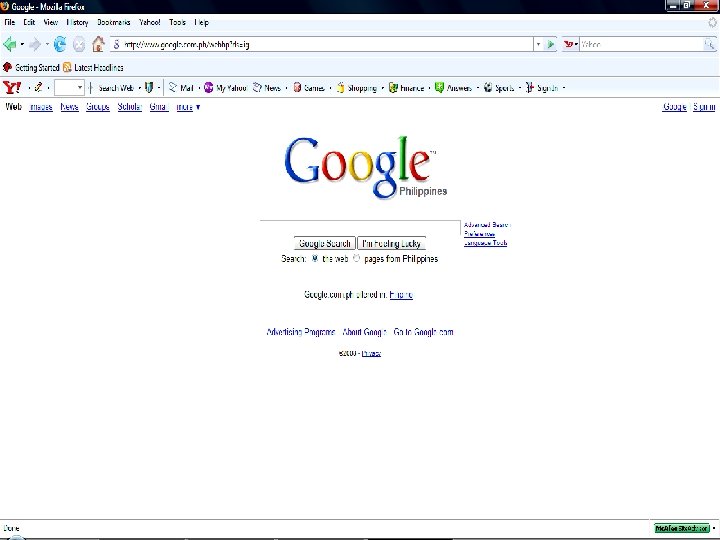Select 'pages from Philippines' radio button
Viewport: 720px width, 540px height.
[356, 259]
